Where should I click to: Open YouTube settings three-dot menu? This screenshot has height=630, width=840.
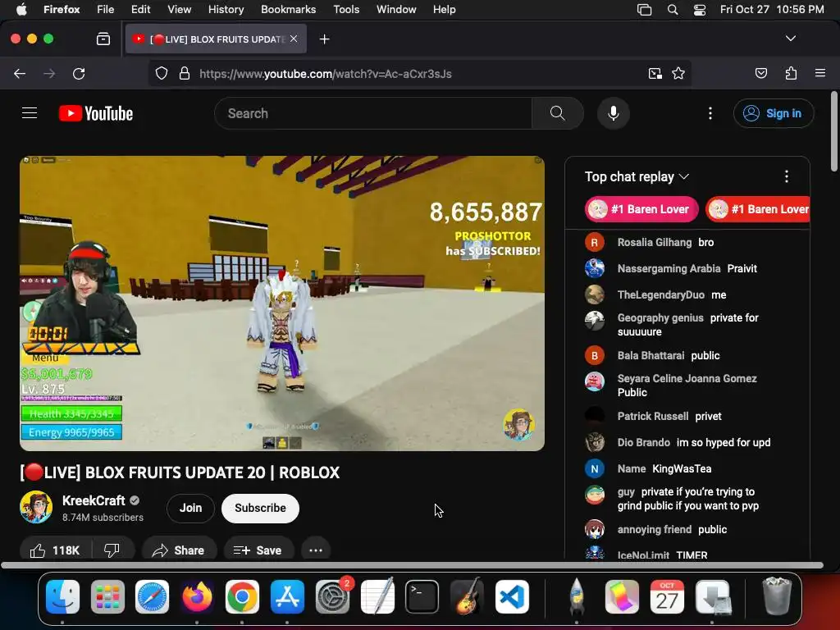pyautogui.click(x=710, y=113)
